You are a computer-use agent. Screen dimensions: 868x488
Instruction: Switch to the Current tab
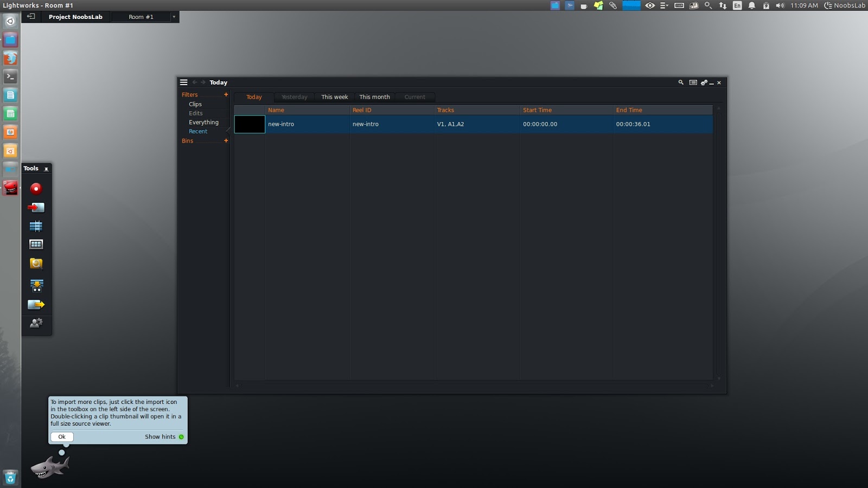click(x=415, y=97)
